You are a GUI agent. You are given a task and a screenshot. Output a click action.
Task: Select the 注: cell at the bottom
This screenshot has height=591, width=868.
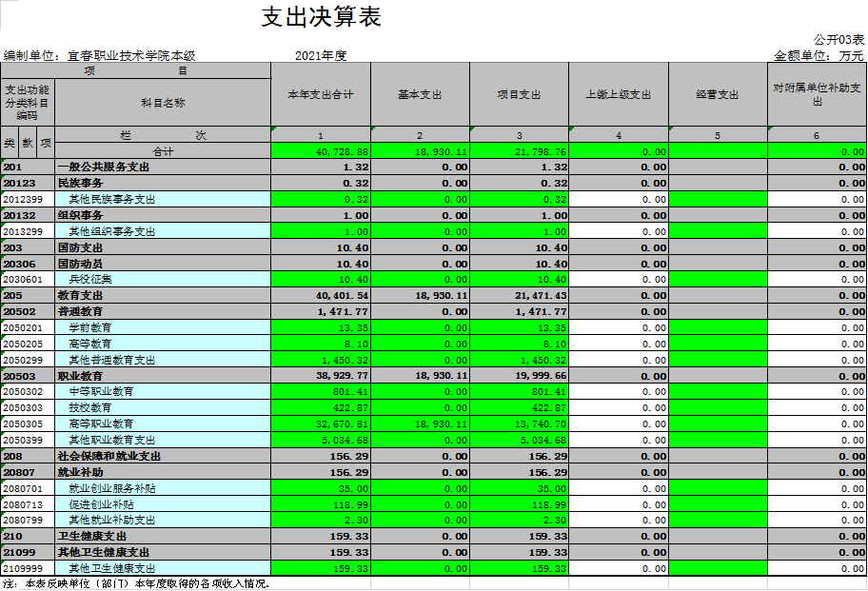[10, 582]
